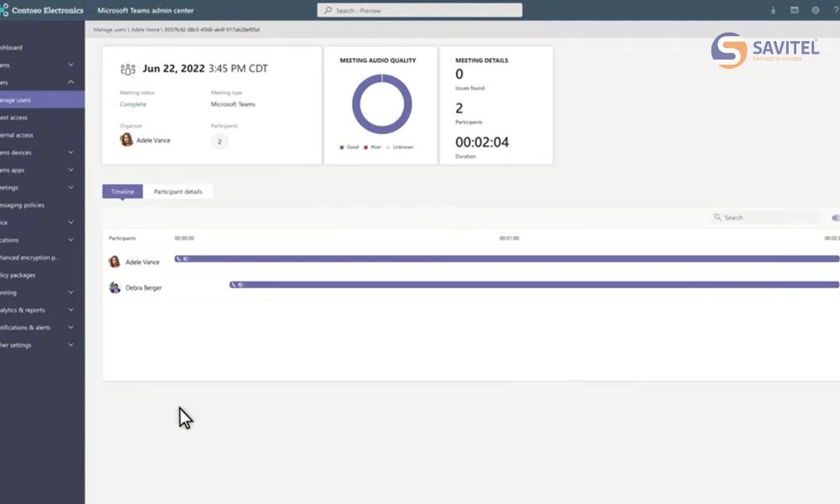Open the settings gear in top bar
Screen dimensions: 840x504
(x=816, y=10)
